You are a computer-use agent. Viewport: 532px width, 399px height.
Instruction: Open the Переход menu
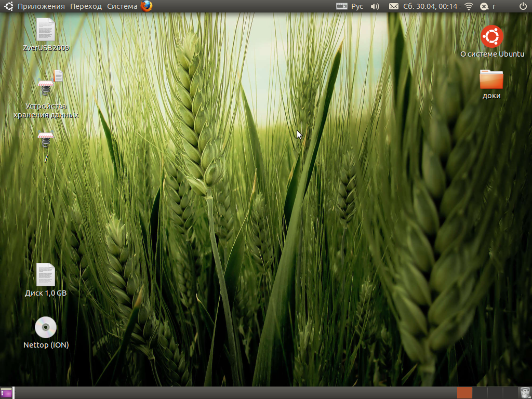(86, 6)
